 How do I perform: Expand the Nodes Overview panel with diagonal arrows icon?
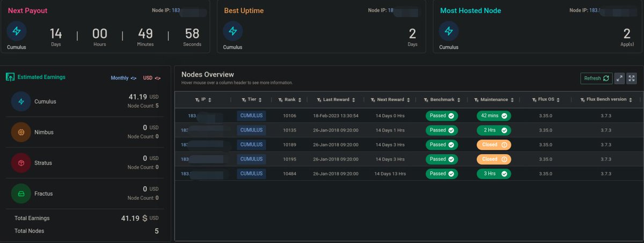coord(619,78)
